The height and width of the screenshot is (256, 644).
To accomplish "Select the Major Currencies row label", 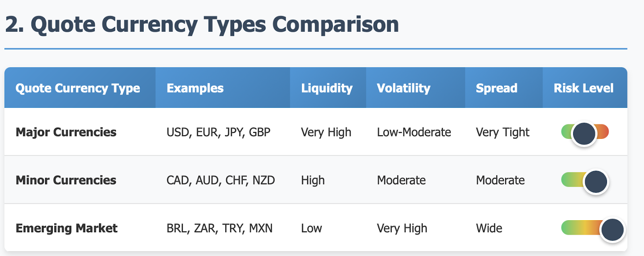I will pyautogui.click(x=66, y=132).
